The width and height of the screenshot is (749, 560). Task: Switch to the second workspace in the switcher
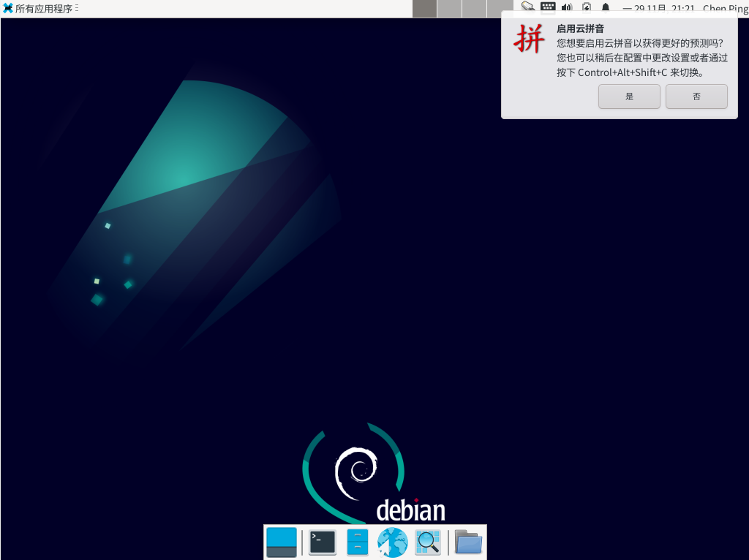[450, 9]
